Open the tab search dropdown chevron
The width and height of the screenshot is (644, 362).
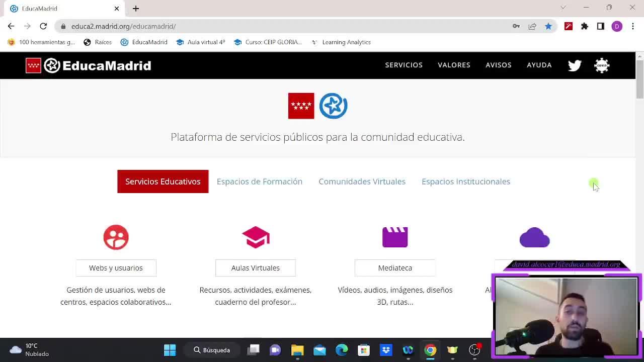click(563, 8)
